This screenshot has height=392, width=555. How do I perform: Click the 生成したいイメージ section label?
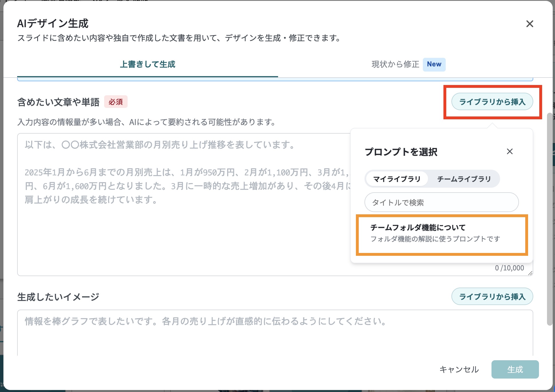coord(58,297)
